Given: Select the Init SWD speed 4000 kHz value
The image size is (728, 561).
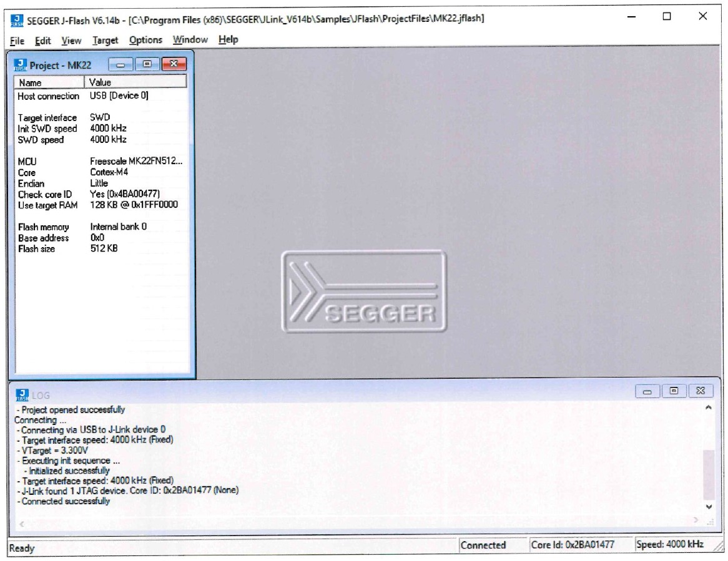Looking at the screenshot, I should pyautogui.click(x=108, y=128).
